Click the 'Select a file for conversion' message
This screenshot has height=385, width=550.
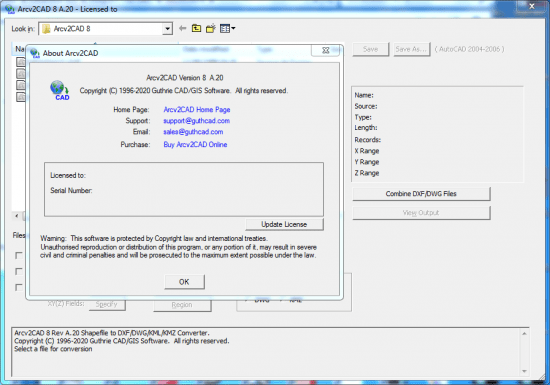coord(53,349)
